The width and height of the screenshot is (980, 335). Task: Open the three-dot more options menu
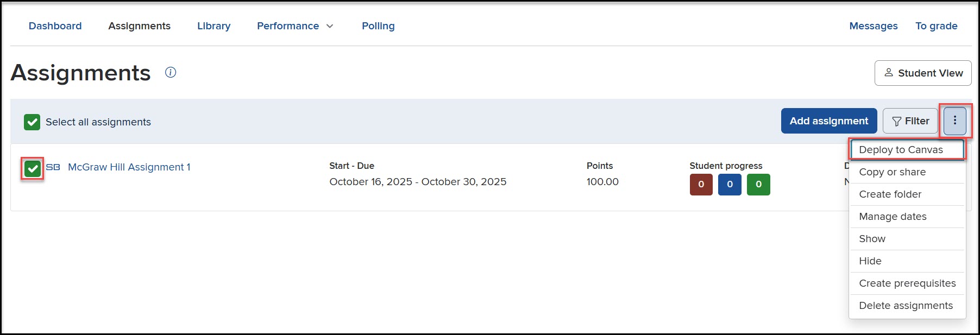coord(954,121)
